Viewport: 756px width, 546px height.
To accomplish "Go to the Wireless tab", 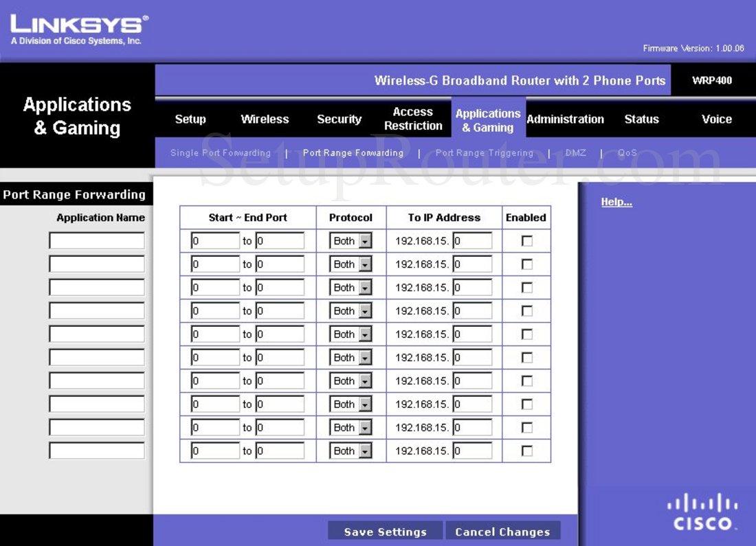I will coord(265,119).
